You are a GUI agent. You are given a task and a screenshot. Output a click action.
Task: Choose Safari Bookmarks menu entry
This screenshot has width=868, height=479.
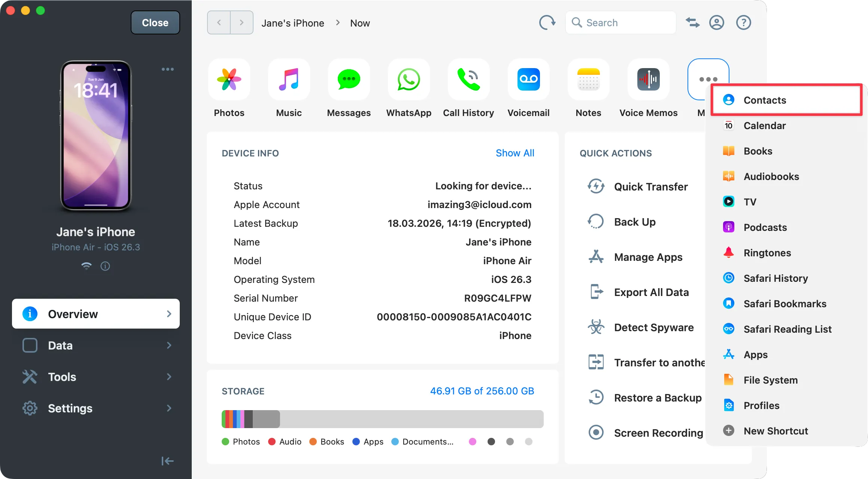pyautogui.click(x=785, y=303)
